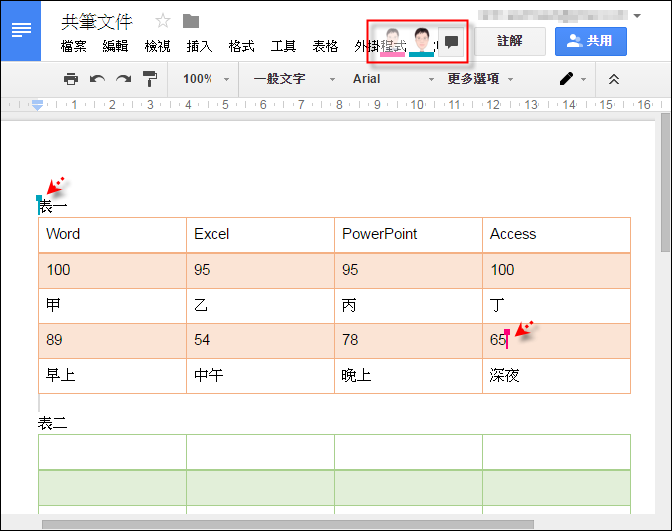Image resolution: width=672 pixels, height=531 pixels.
Task: Click the cell containing 早上
Action: pyautogui.click(x=112, y=376)
